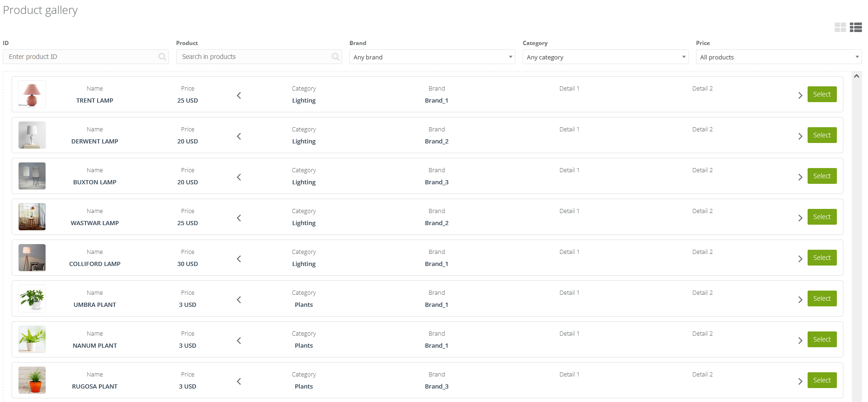The height and width of the screenshot is (402, 868).
Task: Click the TRENT LAMP name text
Action: pyautogui.click(x=95, y=100)
